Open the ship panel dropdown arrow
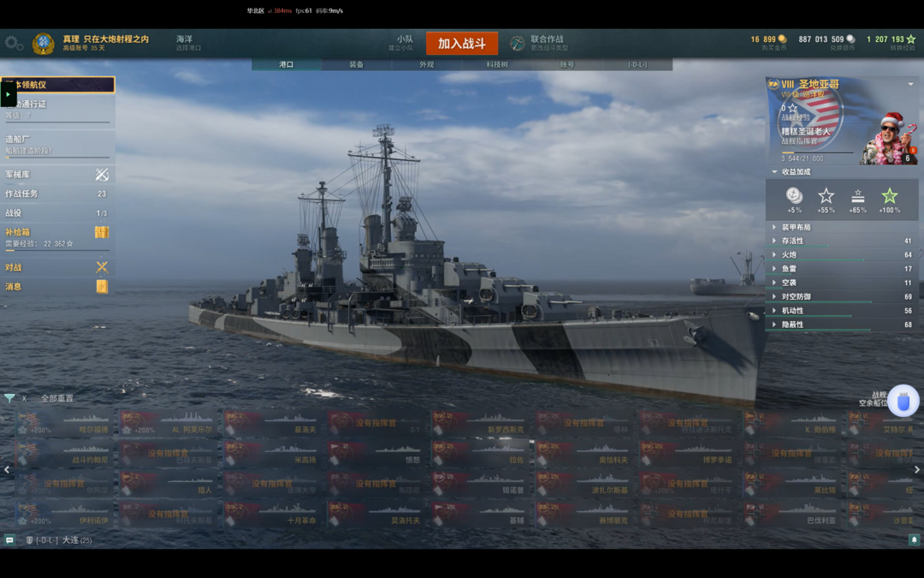924x578 pixels. 910,84
